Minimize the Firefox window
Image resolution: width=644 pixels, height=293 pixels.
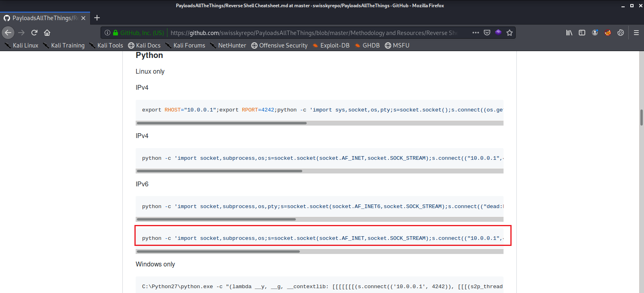(623, 6)
